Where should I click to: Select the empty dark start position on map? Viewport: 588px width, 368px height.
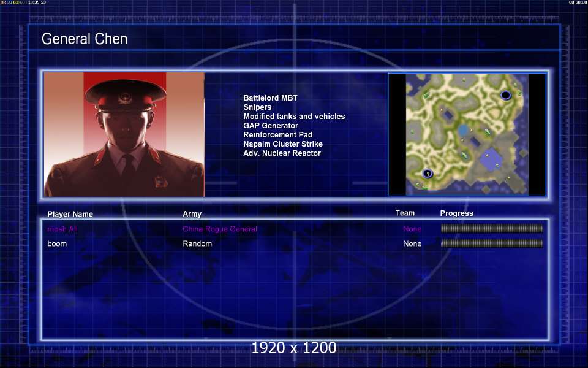(506, 95)
